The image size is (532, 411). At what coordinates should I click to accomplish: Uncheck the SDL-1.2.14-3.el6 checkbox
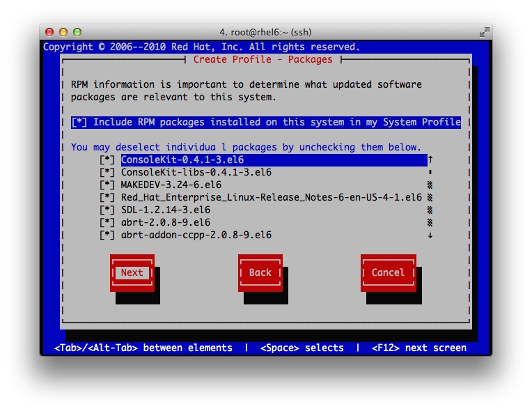[107, 210]
